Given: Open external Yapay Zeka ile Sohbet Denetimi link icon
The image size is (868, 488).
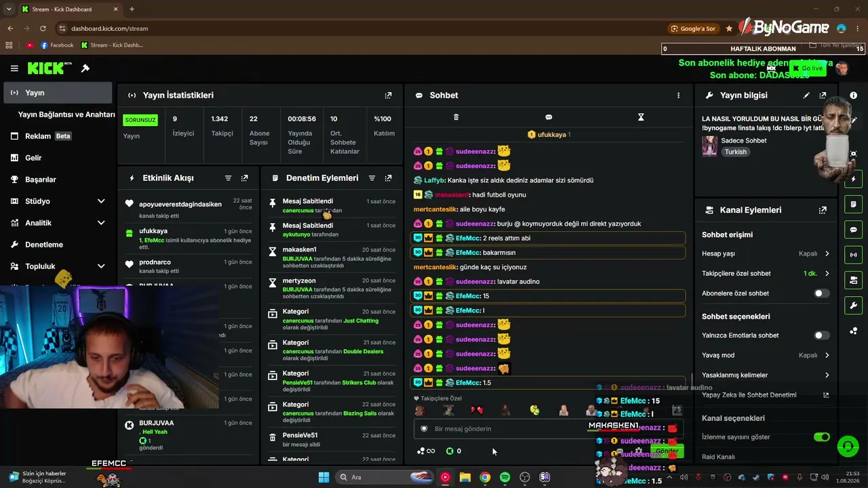Looking at the screenshot, I should point(826,395).
